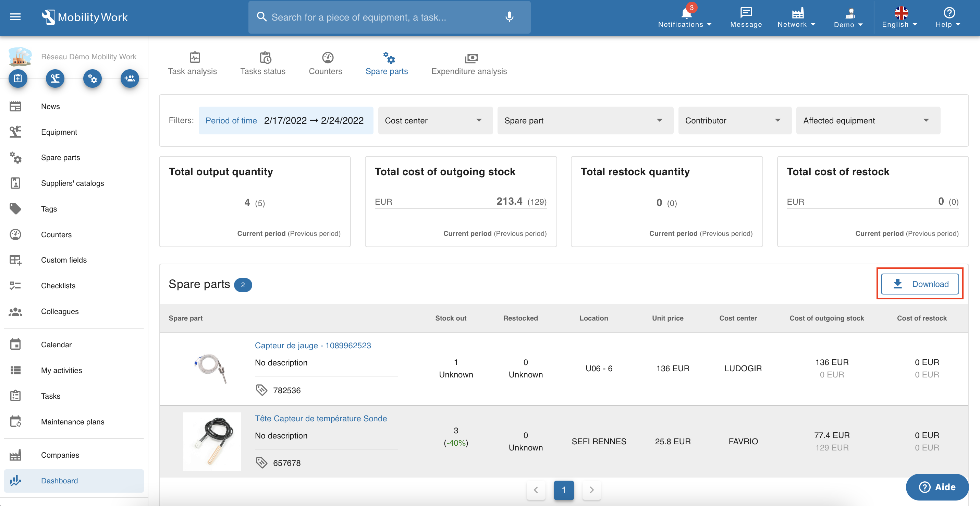Click the Download button

[x=920, y=284]
